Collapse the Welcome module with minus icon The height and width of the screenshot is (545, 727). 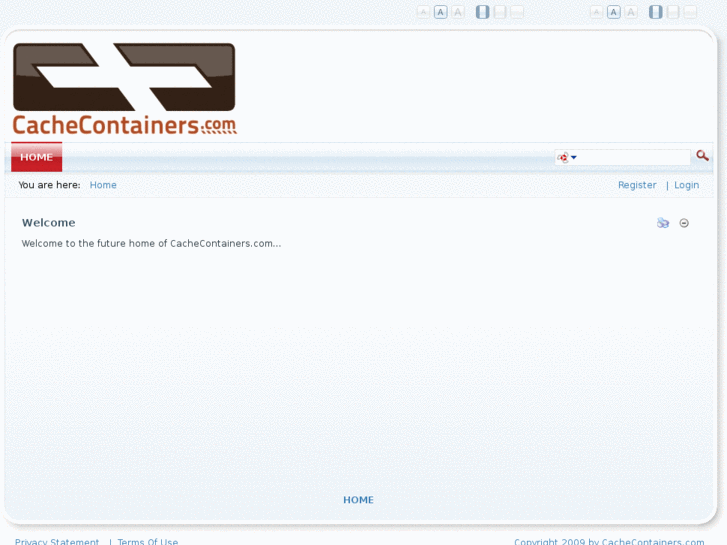tap(684, 223)
